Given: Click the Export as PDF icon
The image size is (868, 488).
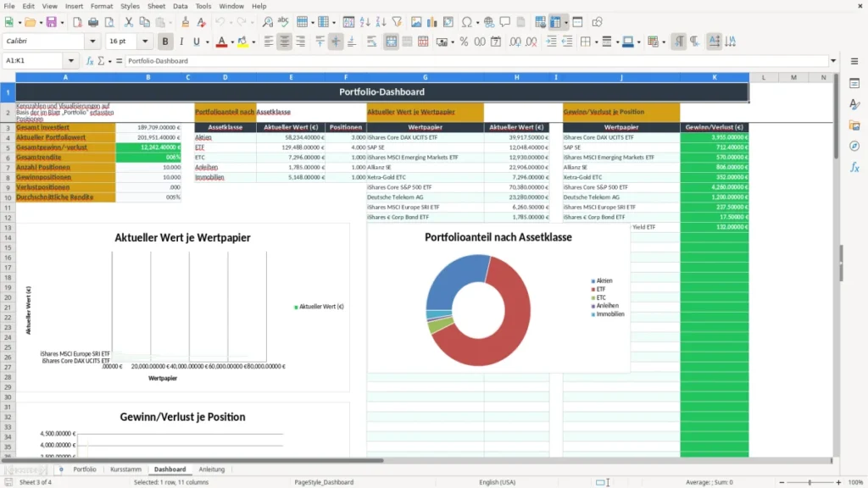Looking at the screenshot, I should (77, 22).
